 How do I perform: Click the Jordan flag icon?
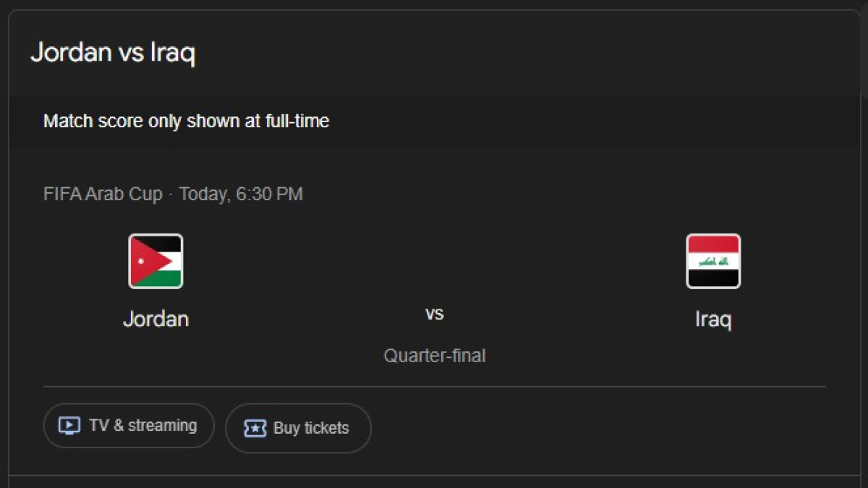click(x=156, y=261)
